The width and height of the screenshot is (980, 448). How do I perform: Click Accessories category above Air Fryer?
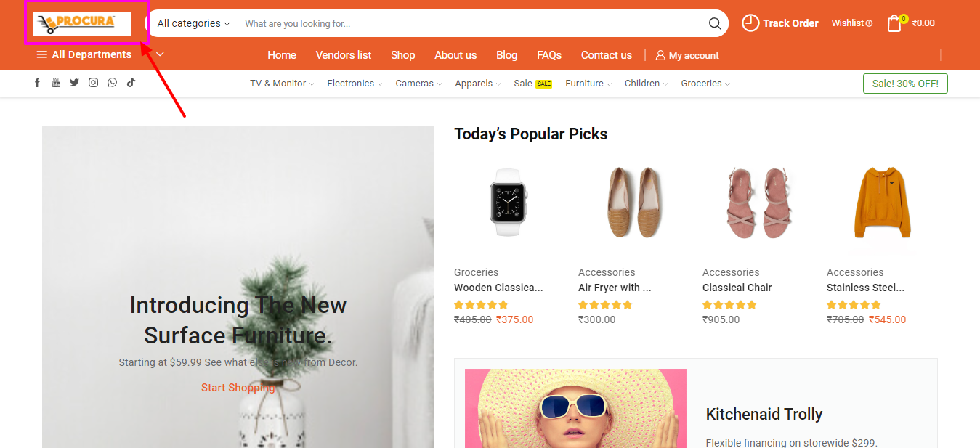pos(607,272)
